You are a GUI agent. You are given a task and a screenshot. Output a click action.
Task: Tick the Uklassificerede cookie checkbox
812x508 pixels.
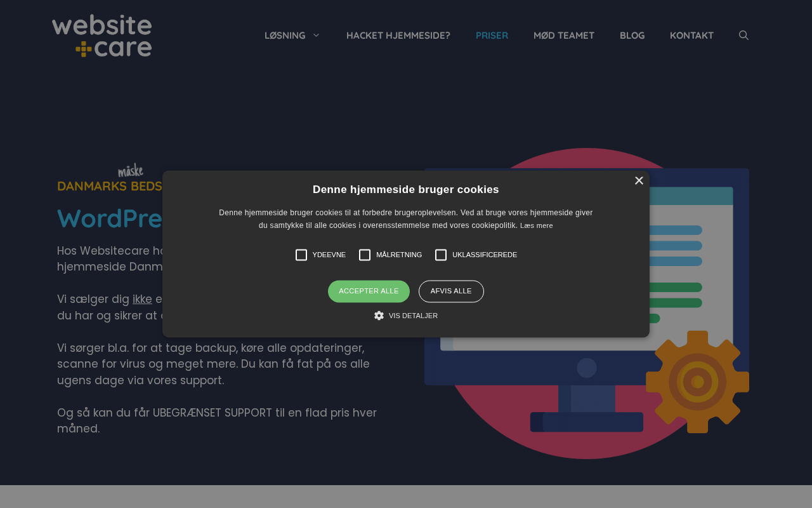click(x=441, y=255)
